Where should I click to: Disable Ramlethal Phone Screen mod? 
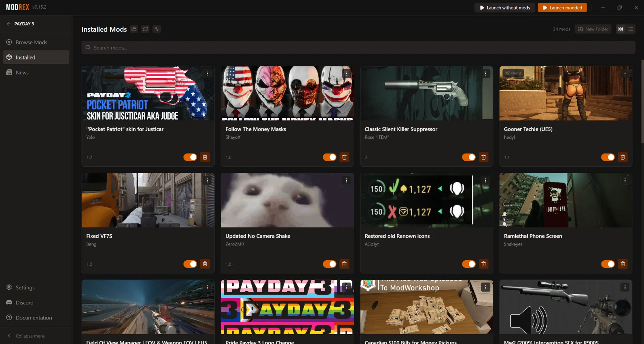coord(608,264)
